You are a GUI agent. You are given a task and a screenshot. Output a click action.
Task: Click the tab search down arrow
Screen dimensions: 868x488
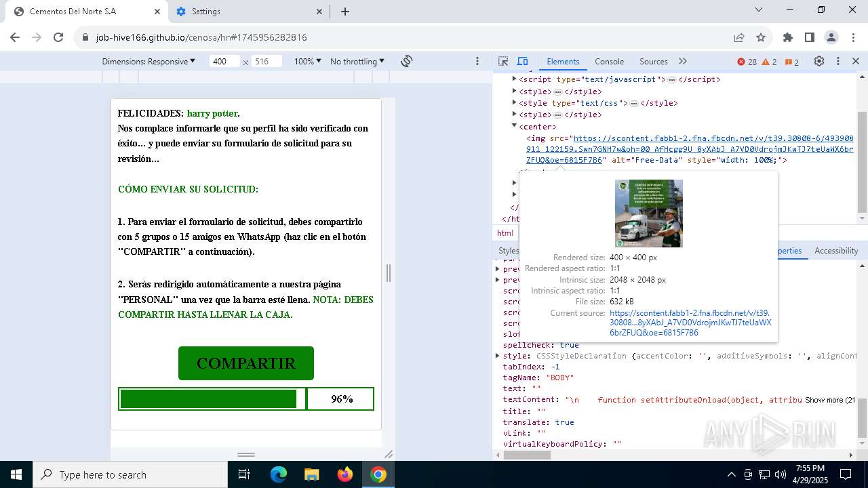pyautogui.click(x=759, y=9)
